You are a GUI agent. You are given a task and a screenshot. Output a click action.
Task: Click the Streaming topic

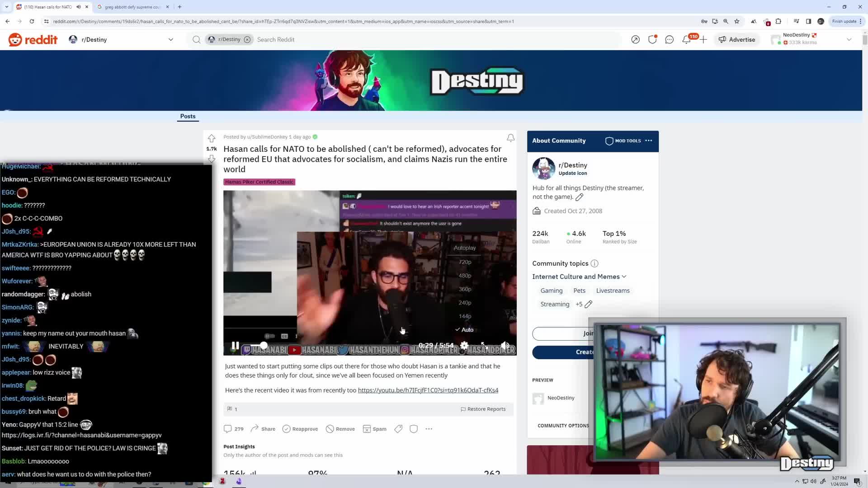[x=555, y=305]
